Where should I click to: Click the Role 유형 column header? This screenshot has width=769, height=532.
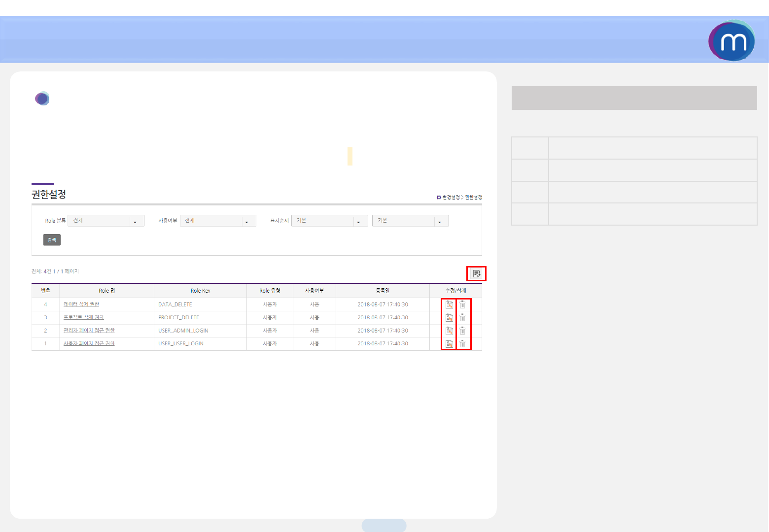click(x=270, y=291)
